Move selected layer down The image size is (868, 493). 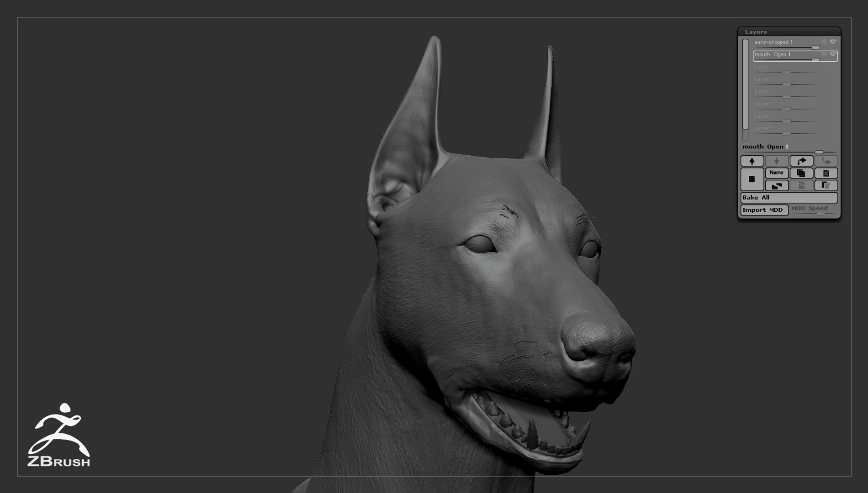(777, 161)
